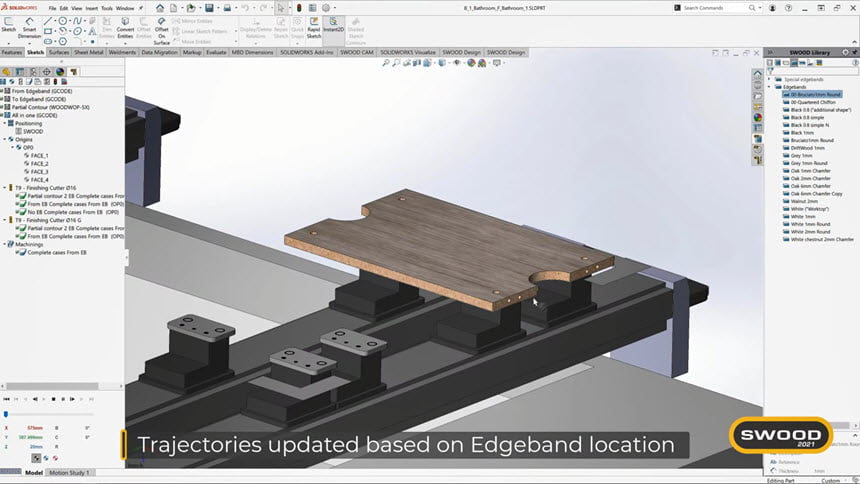Select Oak 2mm Chamfer edgeband
This screenshot has width=860, height=484.
(811, 178)
